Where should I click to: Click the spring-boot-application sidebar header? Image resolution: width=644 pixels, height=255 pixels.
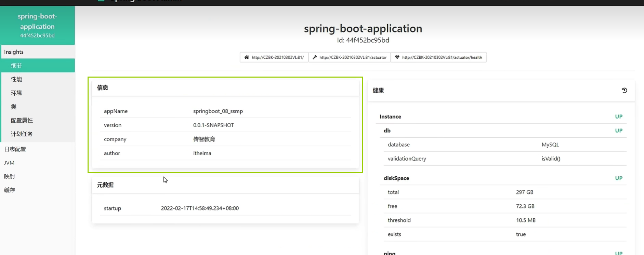[37, 25]
